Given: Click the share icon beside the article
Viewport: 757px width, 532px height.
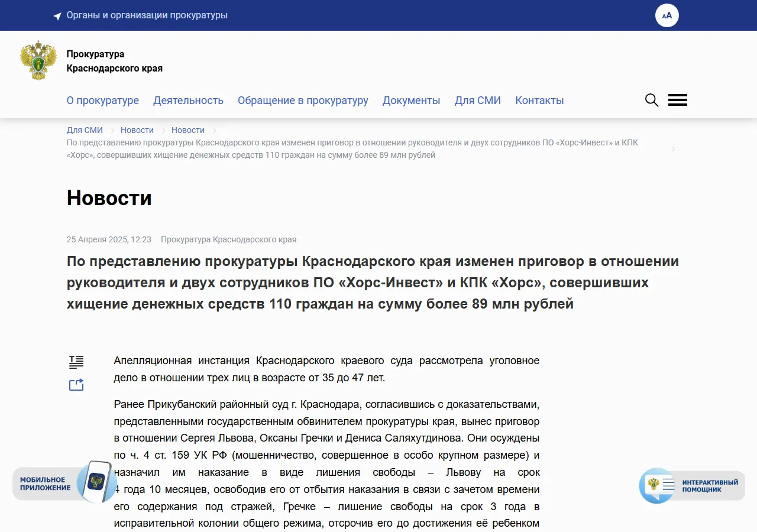Looking at the screenshot, I should click(x=76, y=385).
